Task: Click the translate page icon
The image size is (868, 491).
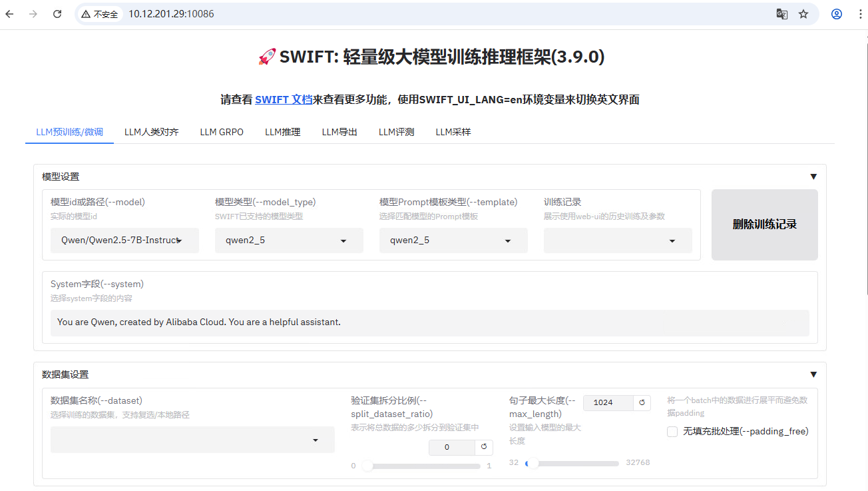Action: tap(782, 14)
